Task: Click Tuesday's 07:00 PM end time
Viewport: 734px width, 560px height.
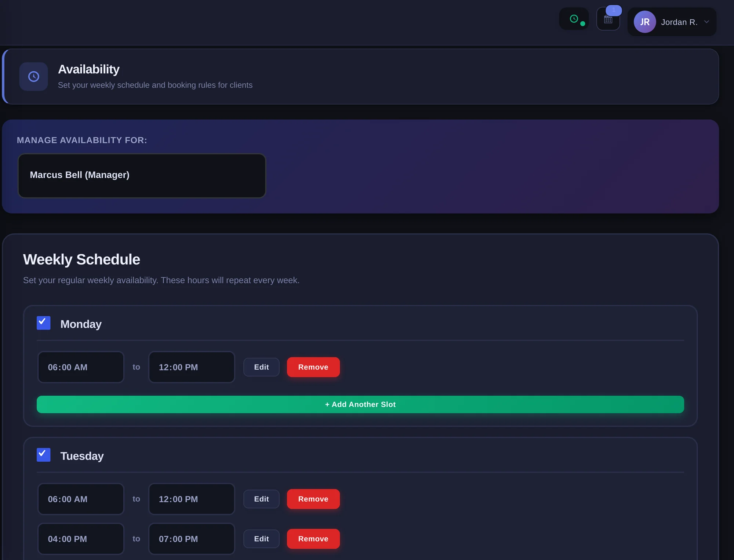Action: pyautogui.click(x=192, y=539)
